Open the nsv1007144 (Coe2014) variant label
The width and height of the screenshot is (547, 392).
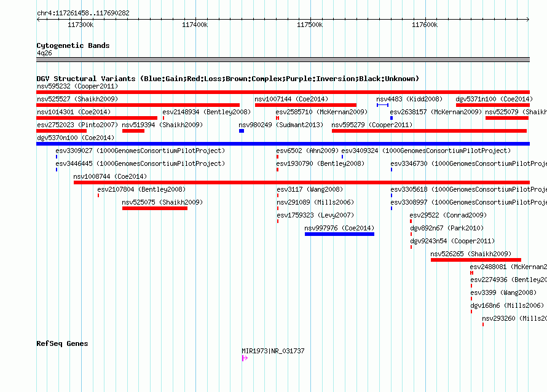291,99
